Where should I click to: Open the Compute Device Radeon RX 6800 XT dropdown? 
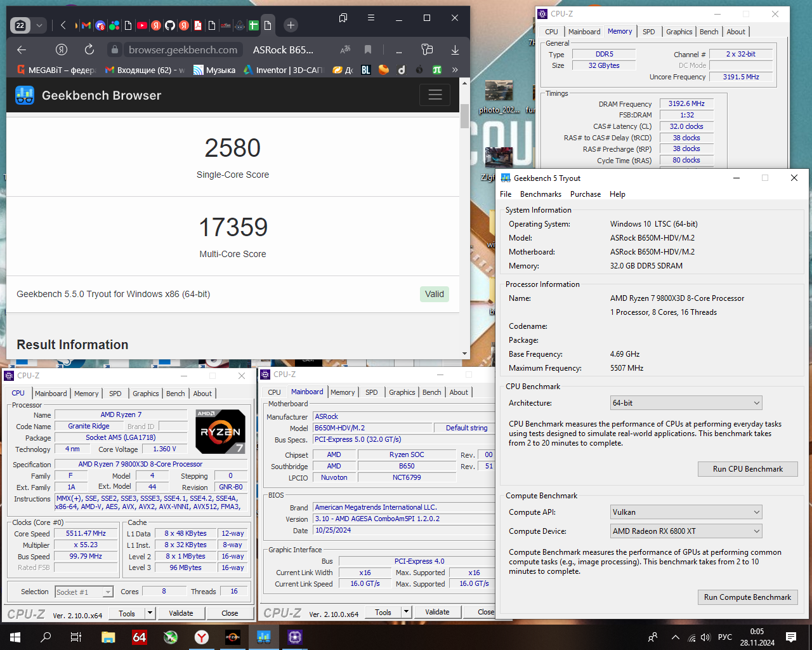(x=686, y=531)
